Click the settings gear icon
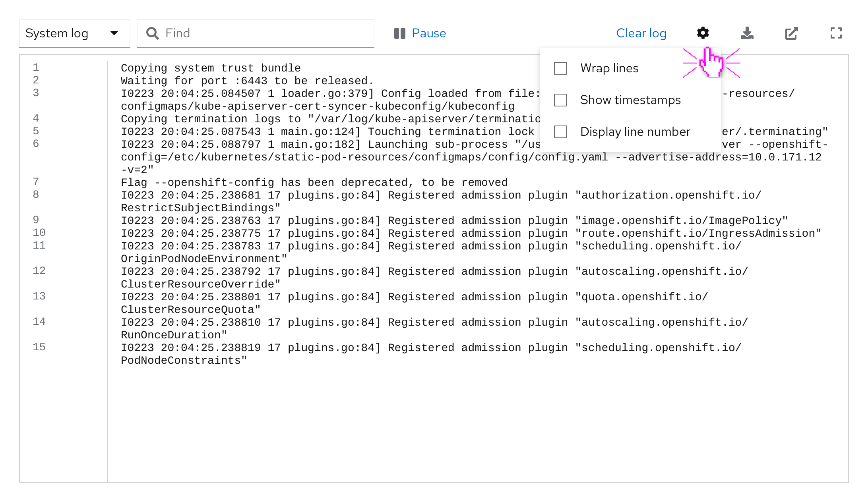The height and width of the screenshot is (502, 868). pyautogui.click(x=703, y=33)
